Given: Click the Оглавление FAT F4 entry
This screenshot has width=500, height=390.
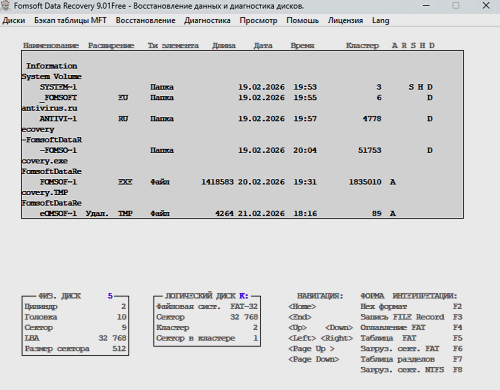Looking at the screenshot, I should tap(411, 328).
